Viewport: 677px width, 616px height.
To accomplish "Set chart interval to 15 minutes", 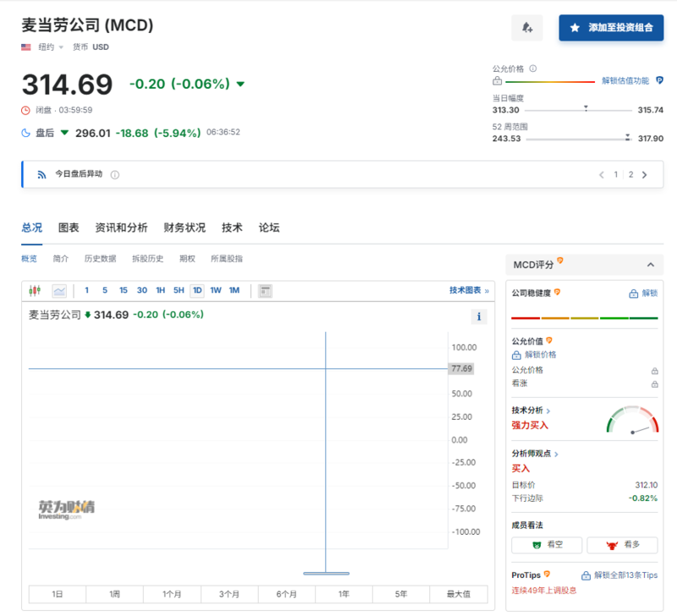I will pyautogui.click(x=124, y=290).
